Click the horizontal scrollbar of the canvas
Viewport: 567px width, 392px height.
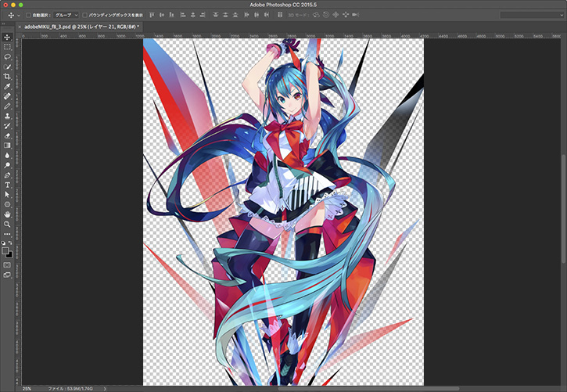point(368,388)
